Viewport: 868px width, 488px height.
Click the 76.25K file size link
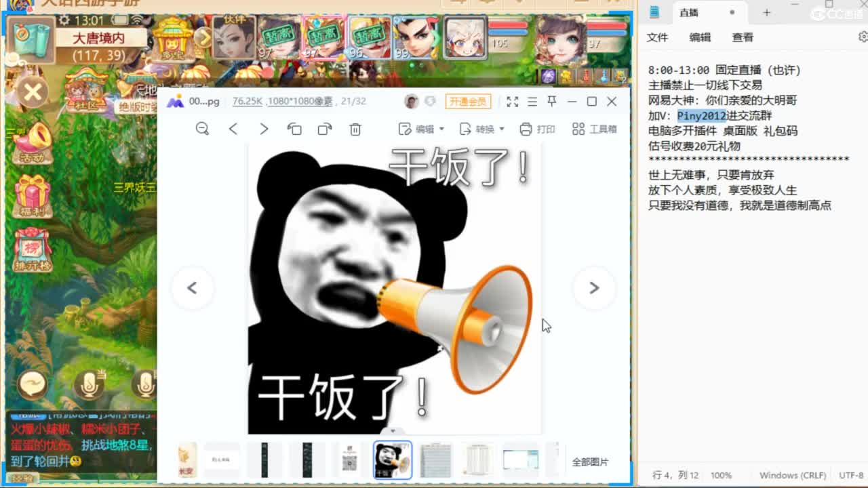point(247,101)
